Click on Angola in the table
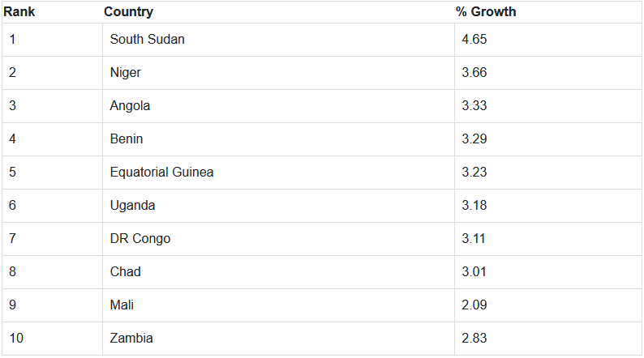Viewport: 644px width, 358px height. [x=130, y=106]
